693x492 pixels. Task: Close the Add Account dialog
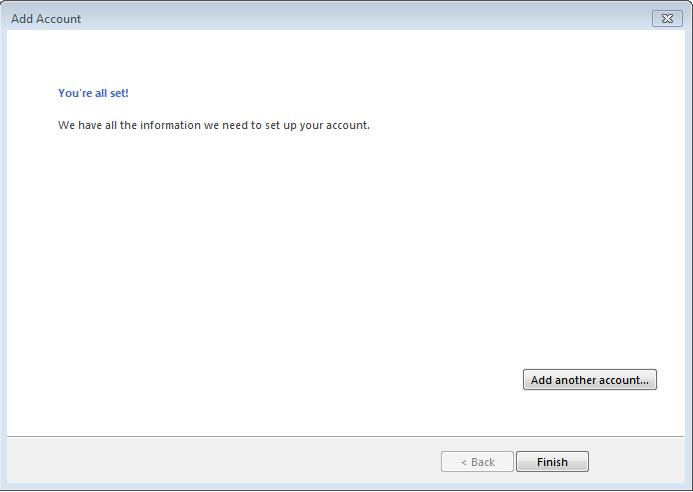pyautogui.click(x=666, y=18)
